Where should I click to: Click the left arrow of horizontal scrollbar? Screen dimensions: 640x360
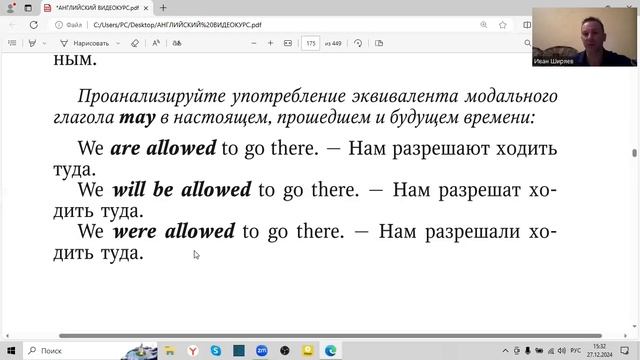7,336
